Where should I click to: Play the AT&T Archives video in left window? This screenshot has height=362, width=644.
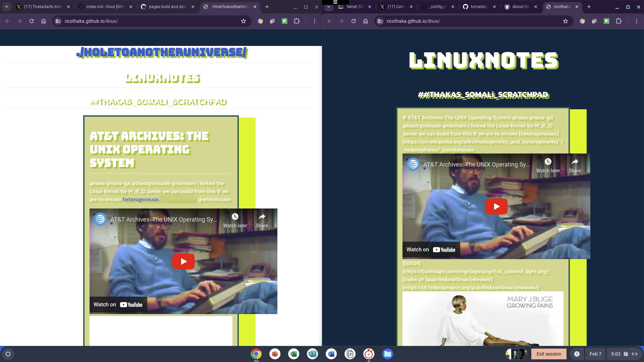(x=183, y=261)
